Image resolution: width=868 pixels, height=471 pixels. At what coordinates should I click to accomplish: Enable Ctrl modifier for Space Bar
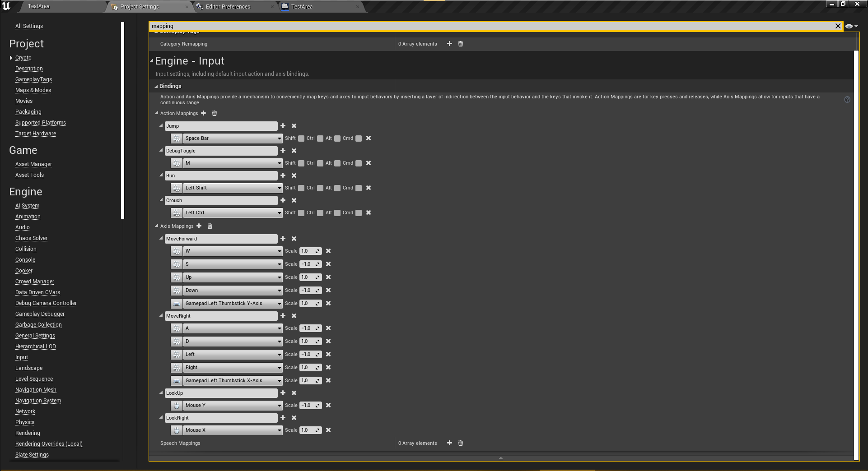coord(320,139)
